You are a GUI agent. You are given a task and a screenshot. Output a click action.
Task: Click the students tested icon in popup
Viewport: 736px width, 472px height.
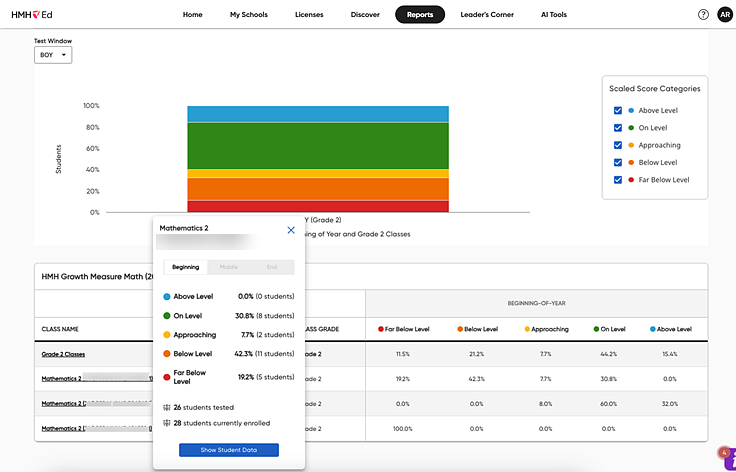(166, 407)
